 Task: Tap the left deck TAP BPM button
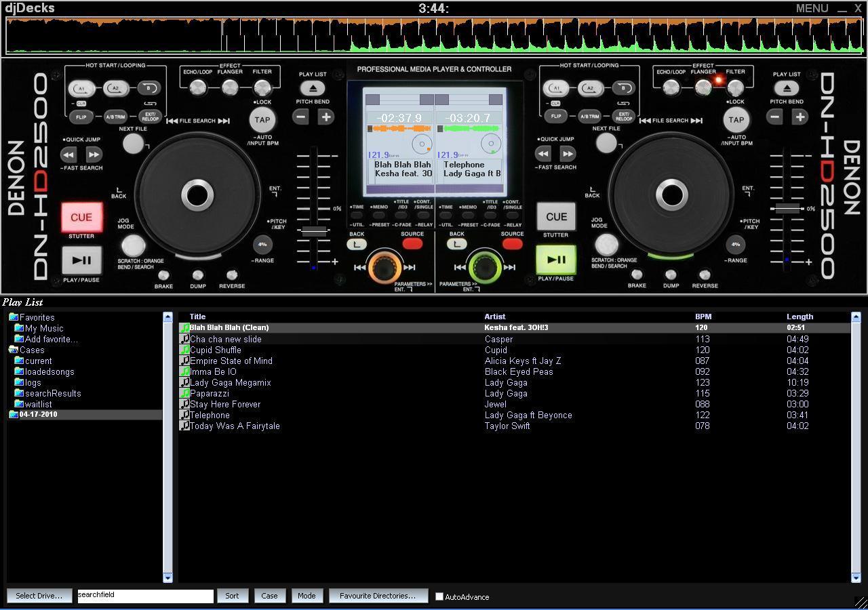[262, 120]
